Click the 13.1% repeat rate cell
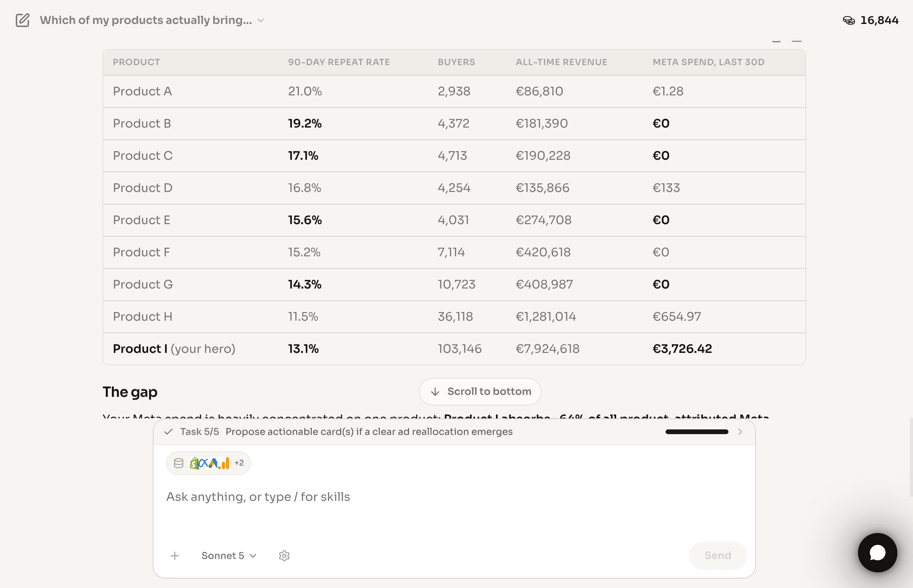 (x=303, y=349)
